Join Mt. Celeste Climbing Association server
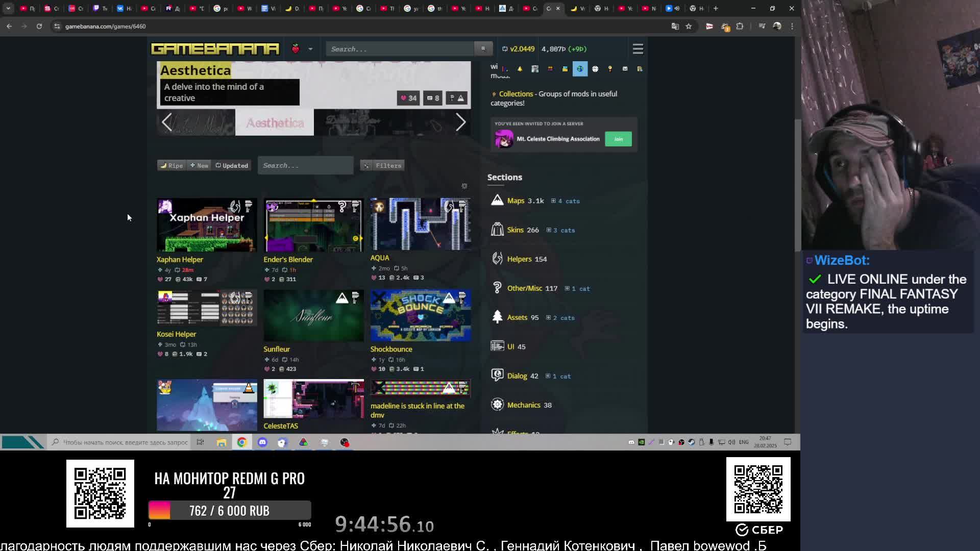Screen dimensions: 980x551 (618, 139)
